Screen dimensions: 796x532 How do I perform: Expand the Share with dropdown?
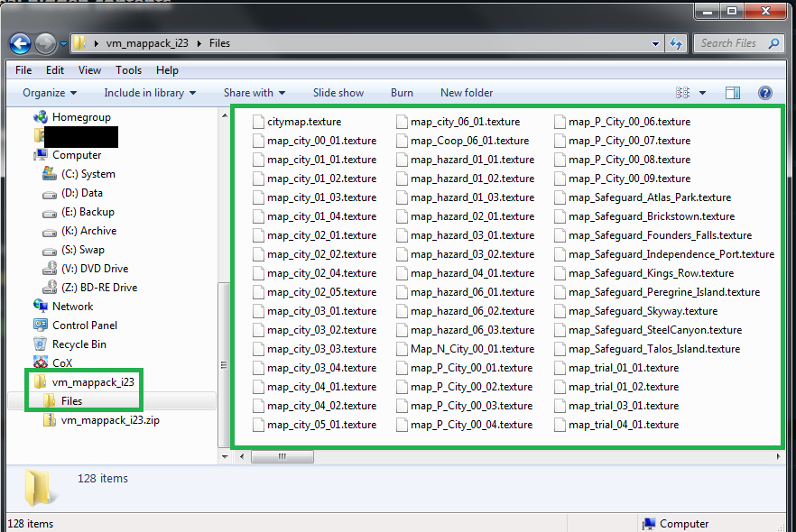(254, 93)
